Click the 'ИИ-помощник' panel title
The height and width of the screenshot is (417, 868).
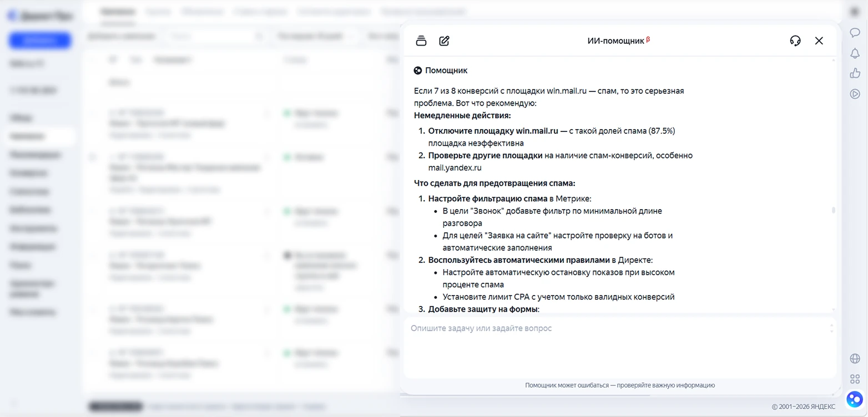615,41
